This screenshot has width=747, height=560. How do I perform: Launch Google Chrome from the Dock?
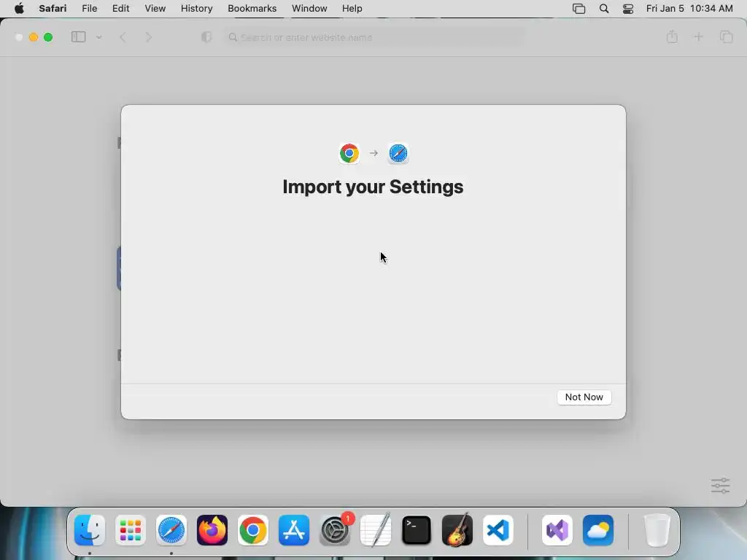tap(253, 530)
